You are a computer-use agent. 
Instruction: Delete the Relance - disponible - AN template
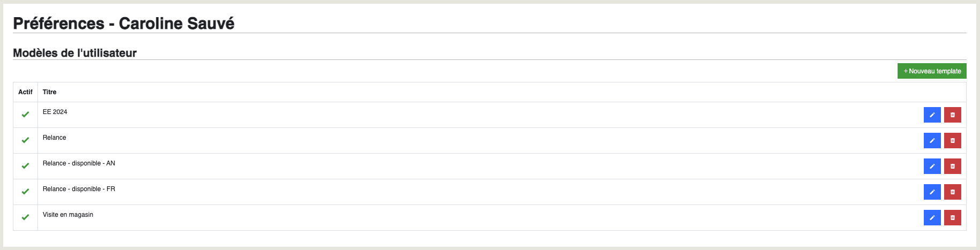952,166
